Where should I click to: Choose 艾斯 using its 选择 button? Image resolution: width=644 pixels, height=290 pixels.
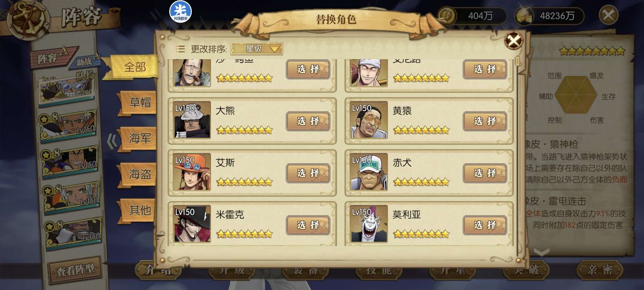point(308,173)
